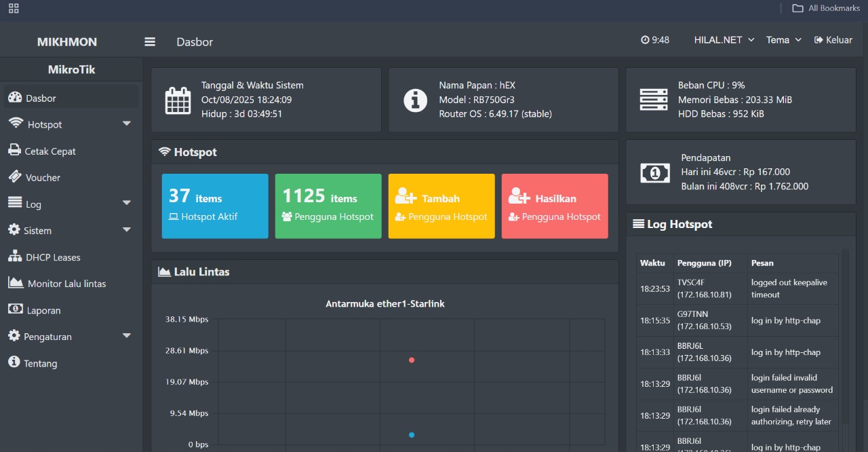868x452 pixels.
Task: Expand the Sistem sidebar submenu arrow
Action: pyautogui.click(x=126, y=230)
